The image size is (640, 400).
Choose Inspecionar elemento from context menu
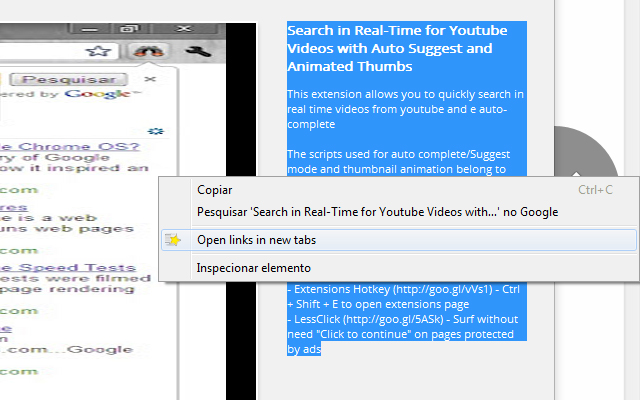click(399, 268)
